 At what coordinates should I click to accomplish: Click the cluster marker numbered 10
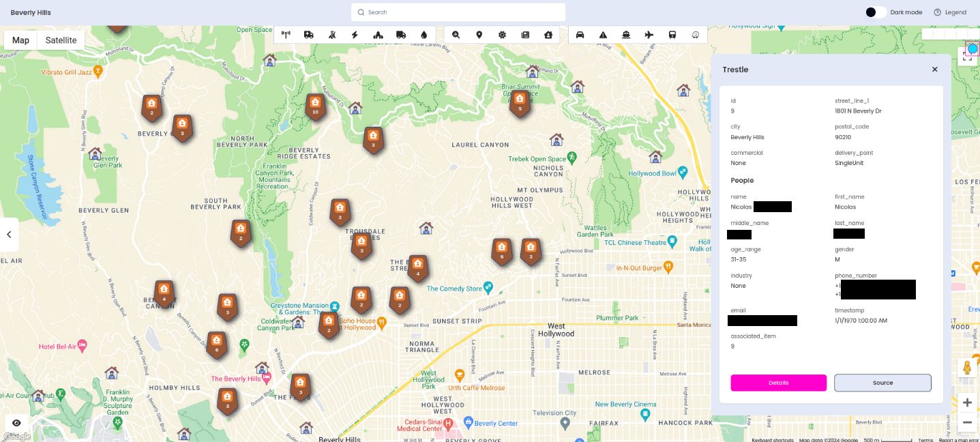pos(314,107)
